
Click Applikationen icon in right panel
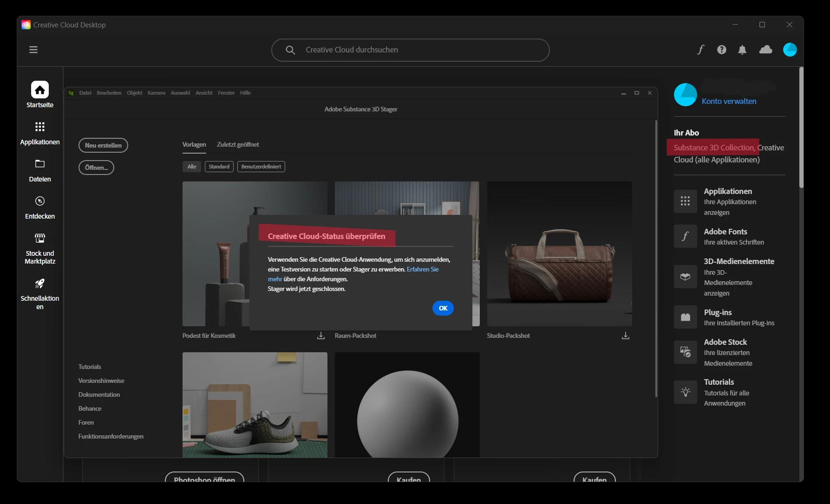686,201
